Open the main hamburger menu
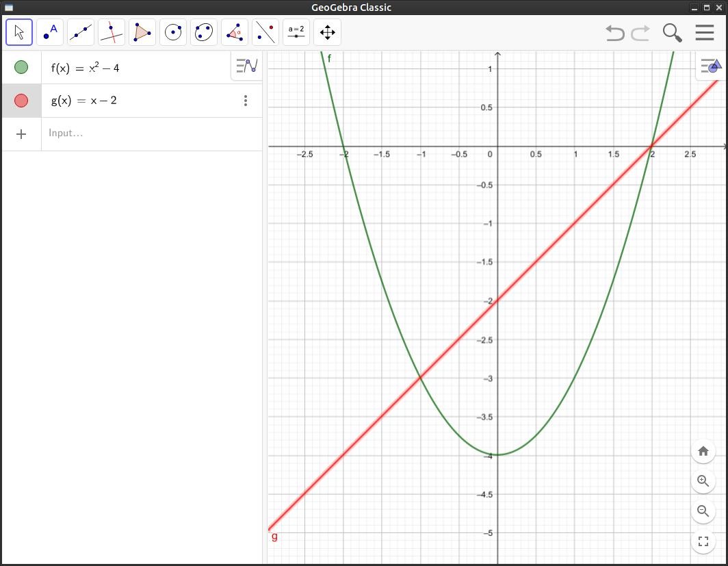 705,32
